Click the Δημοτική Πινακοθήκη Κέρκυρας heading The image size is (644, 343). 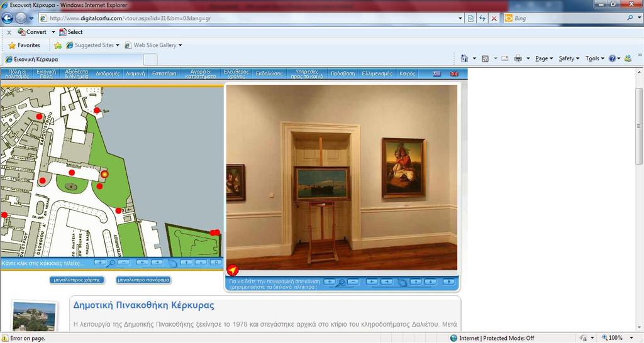tap(144, 305)
